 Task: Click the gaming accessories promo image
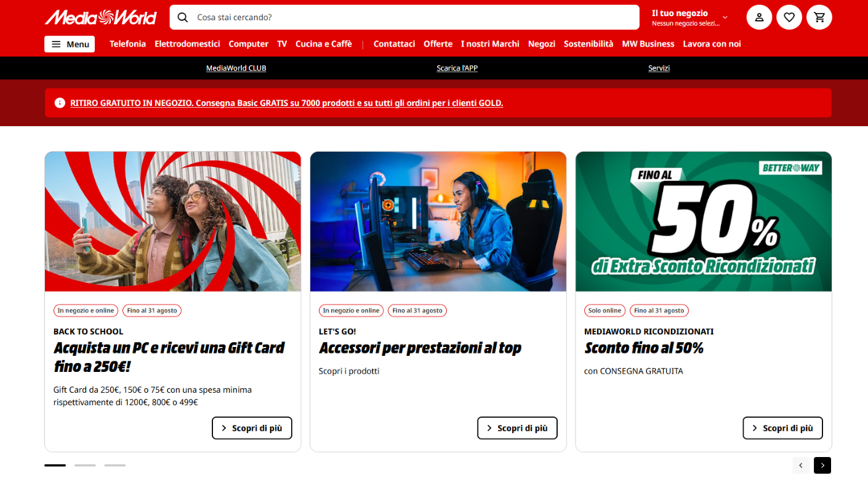438,222
